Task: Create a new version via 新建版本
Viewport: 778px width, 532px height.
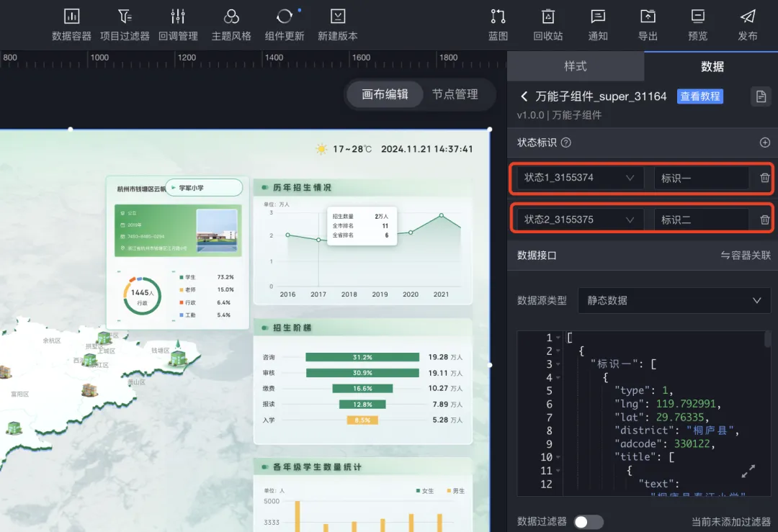Action: click(x=337, y=24)
